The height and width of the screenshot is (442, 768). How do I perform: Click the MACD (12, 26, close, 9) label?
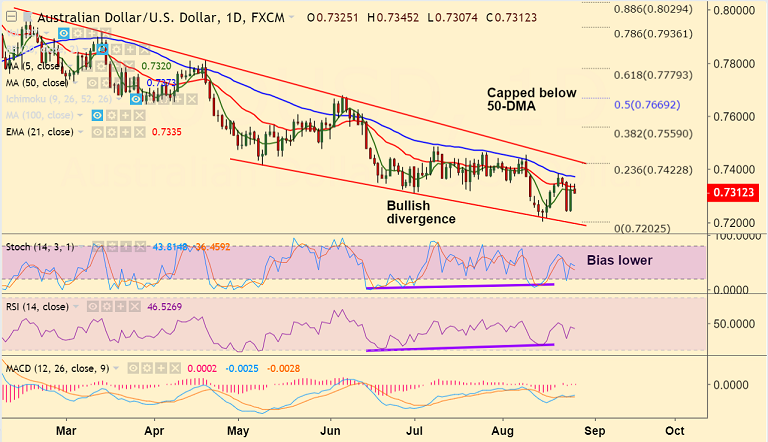point(57,368)
